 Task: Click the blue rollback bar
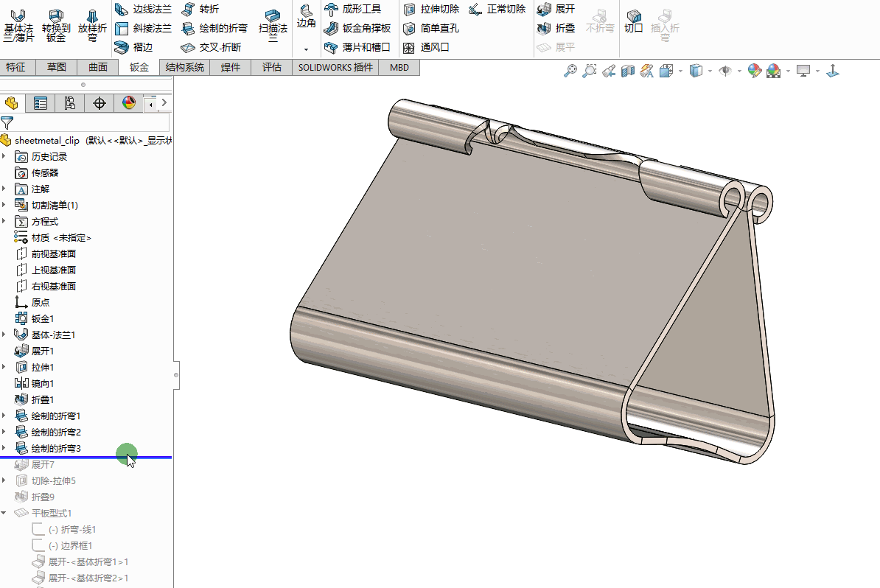pos(86,458)
